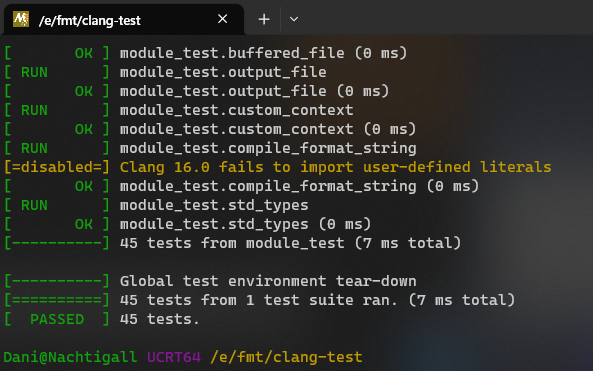This screenshot has height=371, width=593.
Task: Expand the new tab profile dropdown arrow
Action: click(294, 19)
